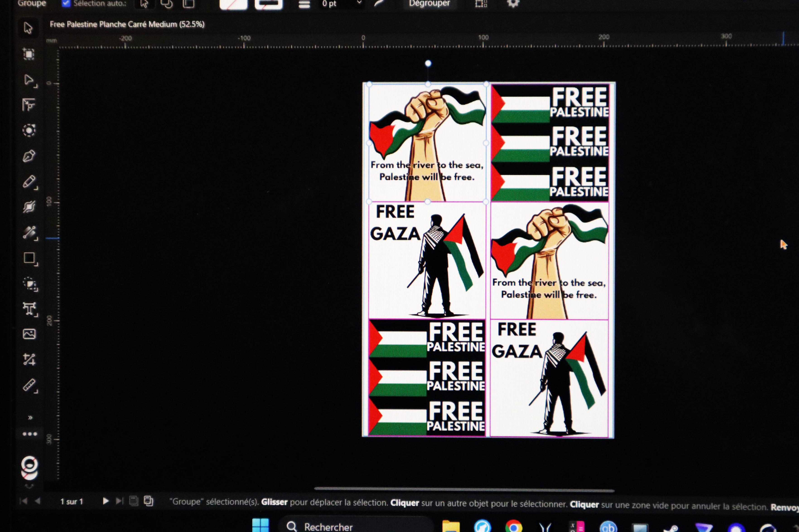Screen dimensions: 799x532
Task: Select the Artboard tool
Action: 29,54
